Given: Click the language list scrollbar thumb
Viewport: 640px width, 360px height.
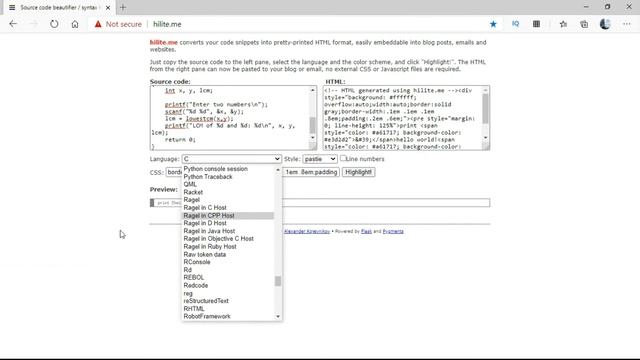Looking at the screenshot, I should click(278, 281).
